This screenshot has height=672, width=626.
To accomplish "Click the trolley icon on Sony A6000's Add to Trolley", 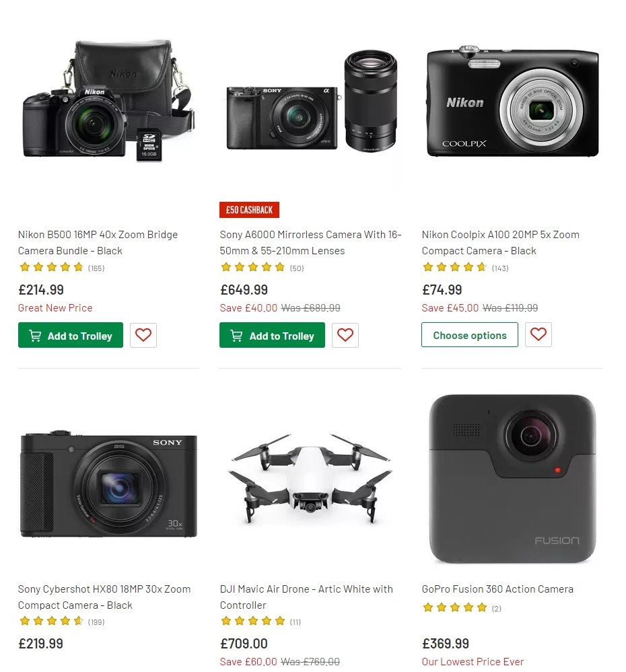I will click(x=238, y=336).
